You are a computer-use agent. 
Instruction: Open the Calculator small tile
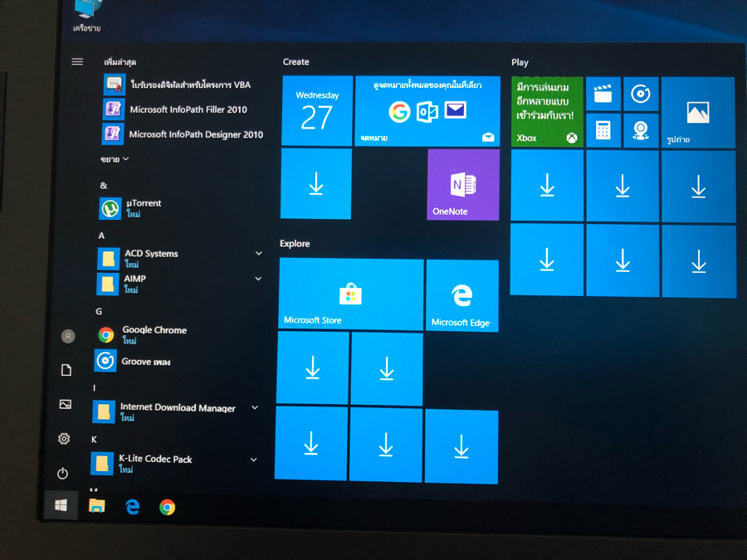click(x=603, y=130)
